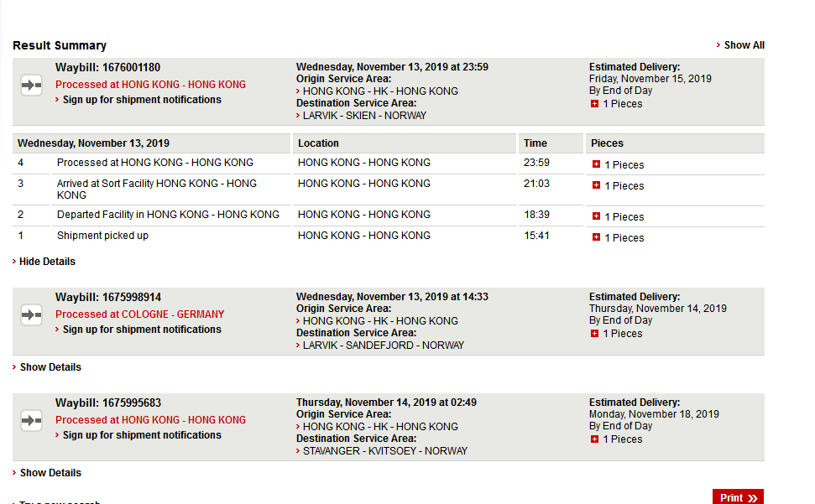Click the red Print button

click(x=738, y=497)
